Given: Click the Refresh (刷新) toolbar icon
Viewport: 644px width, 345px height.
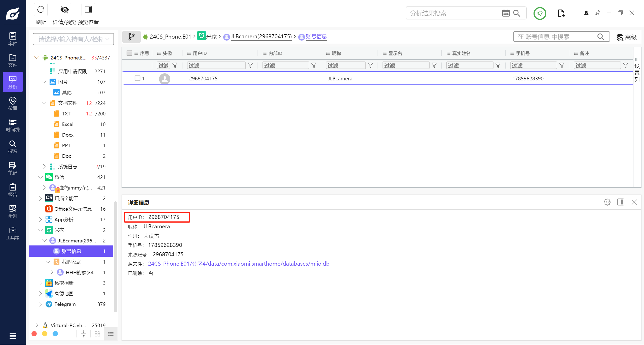Looking at the screenshot, I should 41,10.
